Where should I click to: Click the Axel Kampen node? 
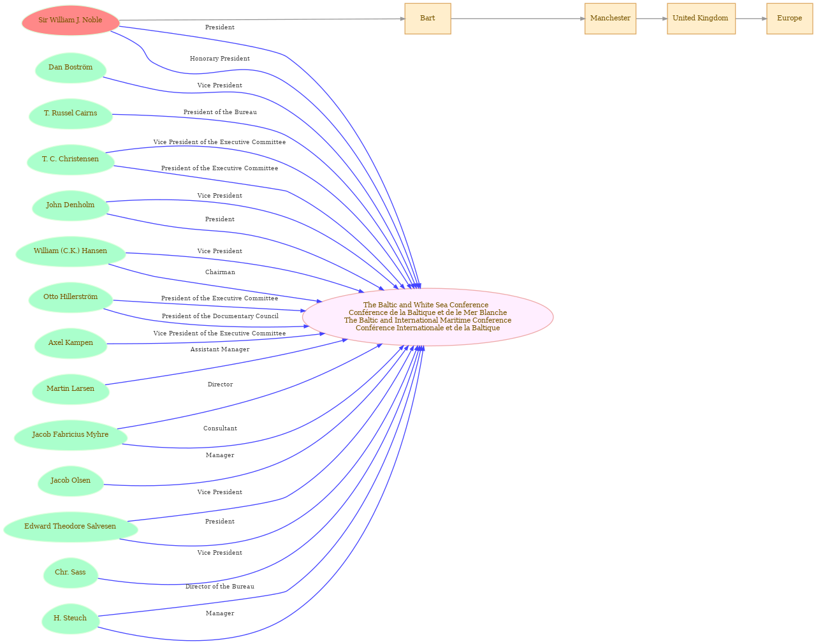click(70, 343)
